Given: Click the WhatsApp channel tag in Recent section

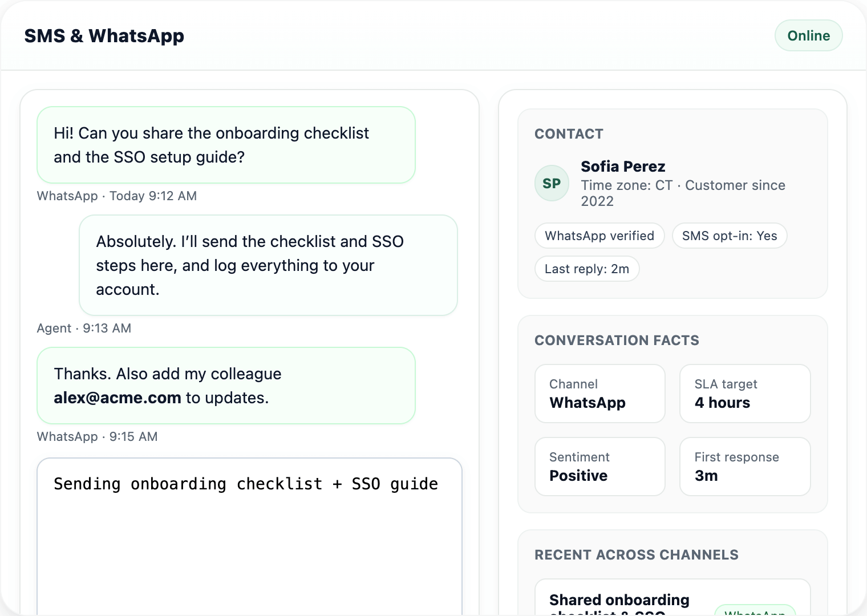Looking at the screenshot, I should pos(755,612).
